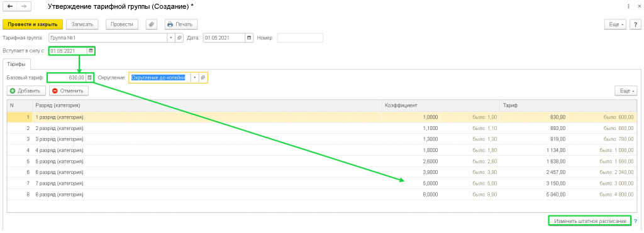Click tariff cell 1 134,00

pyautogui.click(x=534, y=150)
